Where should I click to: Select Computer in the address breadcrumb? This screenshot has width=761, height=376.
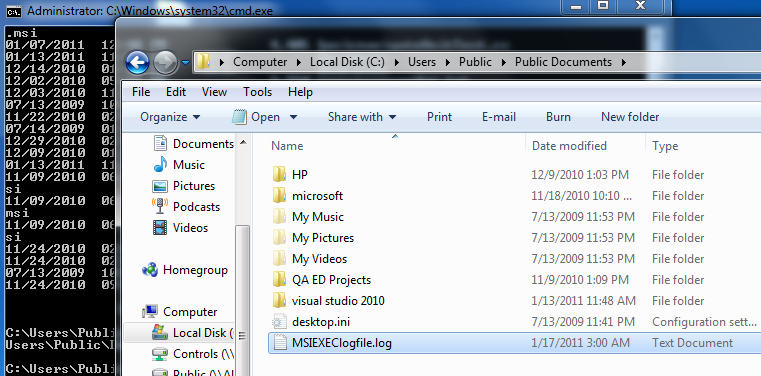coord(260,62)
